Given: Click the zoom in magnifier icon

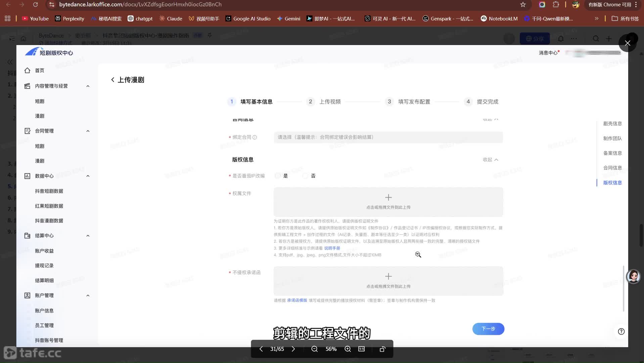Looking at the screenshot, I should (x=348, y=349).
